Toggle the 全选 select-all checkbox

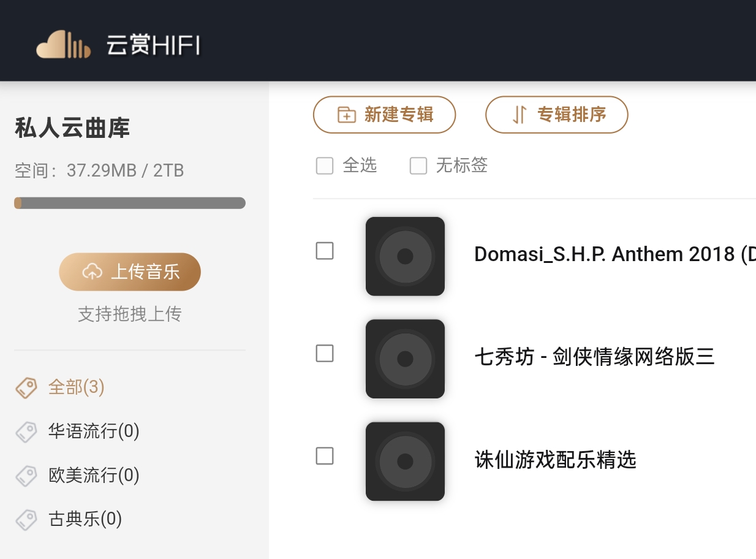click(x=325, y=165)
